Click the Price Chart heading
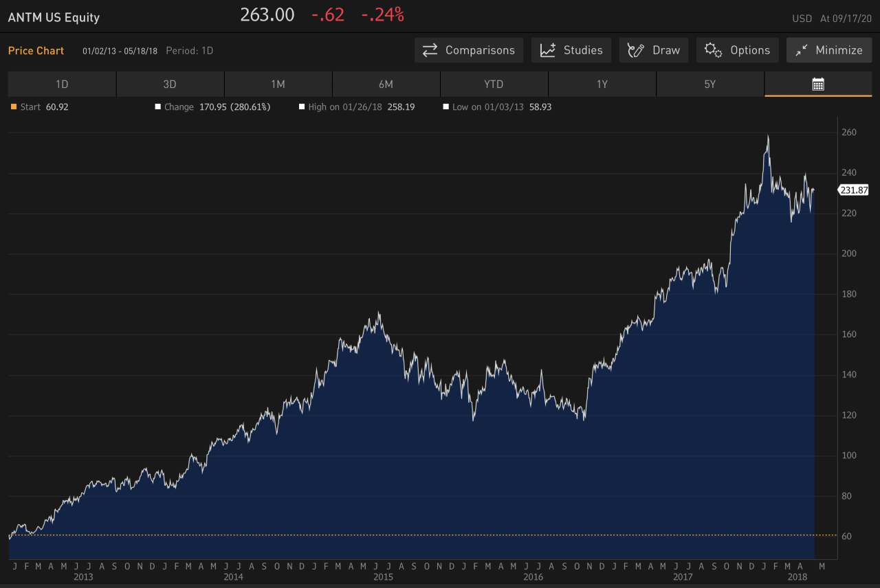This screenshot has height=588, width=880. point(36,51)
